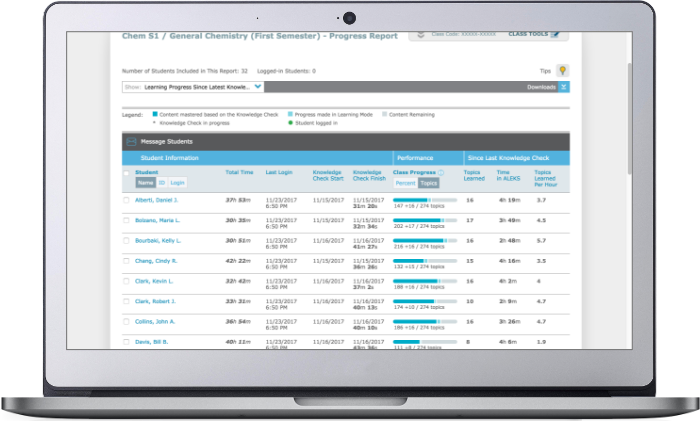
Task: Click the Tips lightbulb icon
Action: (563, 71)
